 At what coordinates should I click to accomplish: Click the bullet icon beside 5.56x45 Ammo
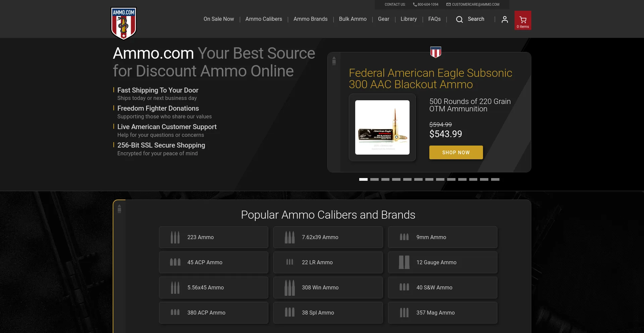tap(175, 287)
